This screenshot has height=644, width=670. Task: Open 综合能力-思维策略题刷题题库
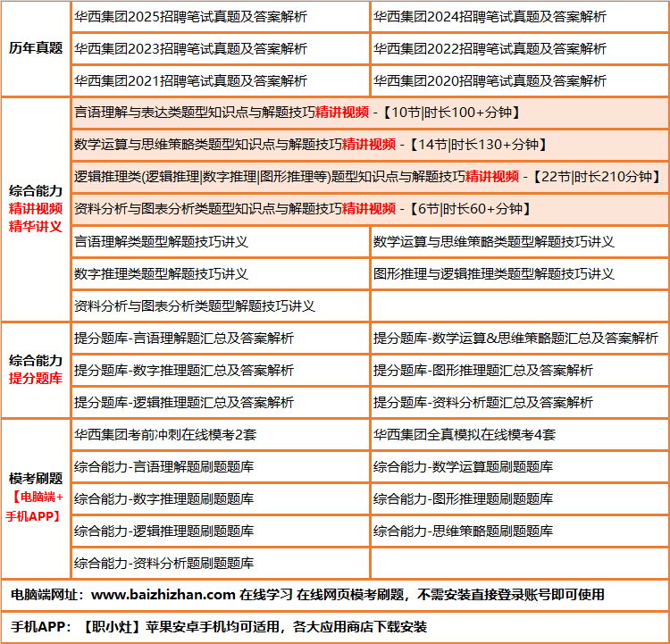click(520, 531)
